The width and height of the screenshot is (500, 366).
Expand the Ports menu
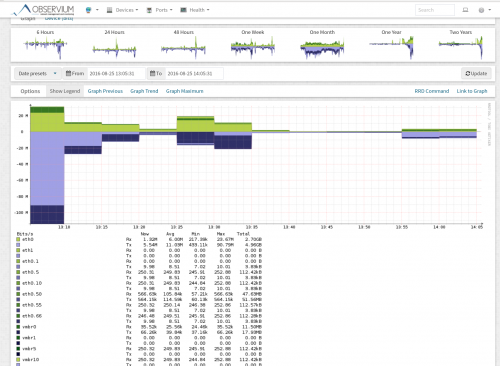tap(160, 10)
